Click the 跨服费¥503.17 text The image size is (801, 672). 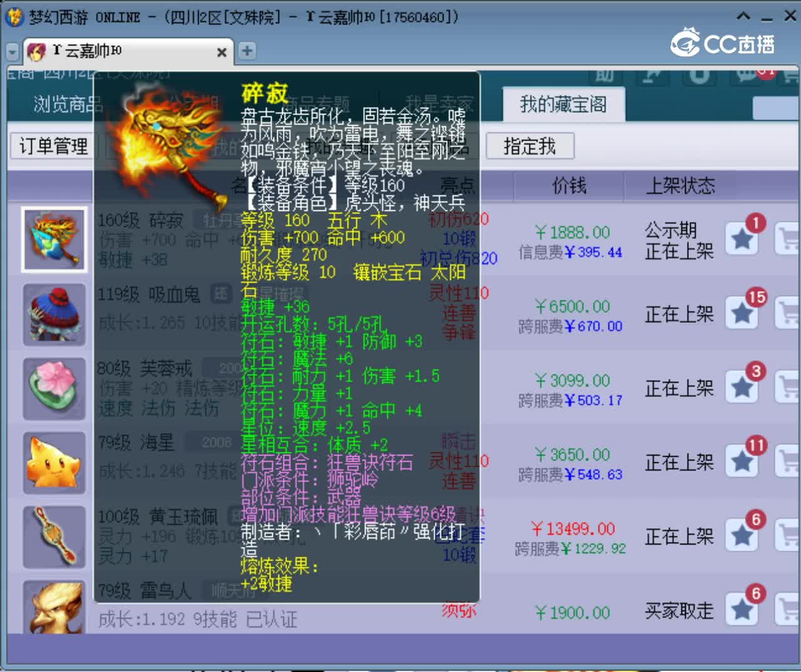570,400
